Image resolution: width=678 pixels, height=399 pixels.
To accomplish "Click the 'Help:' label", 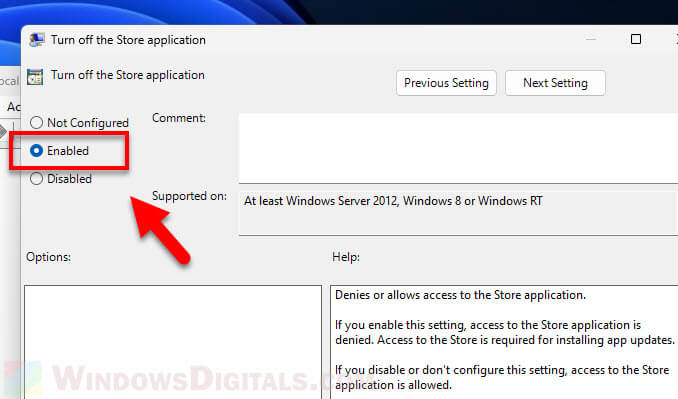I will pos(346,257).
